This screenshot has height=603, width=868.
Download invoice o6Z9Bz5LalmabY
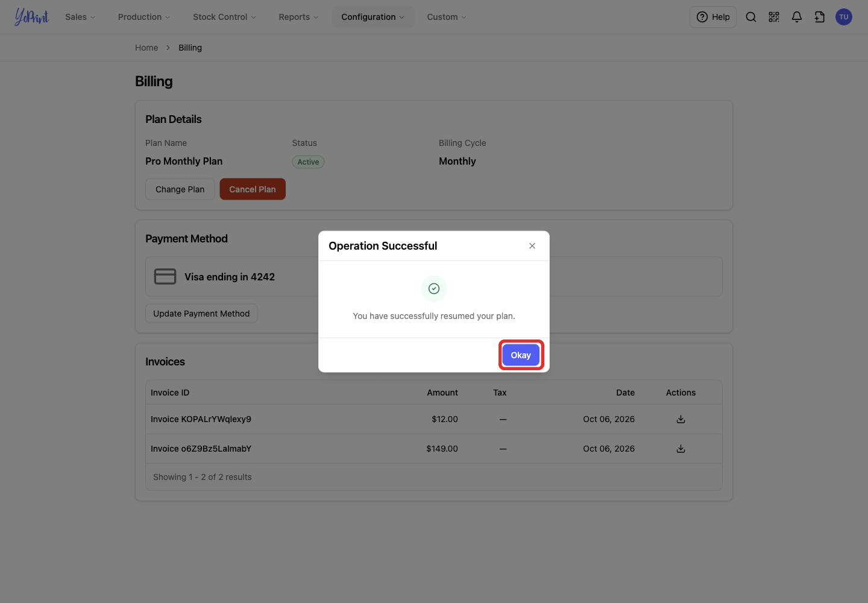pyautogui.click(x=681, y=449)
